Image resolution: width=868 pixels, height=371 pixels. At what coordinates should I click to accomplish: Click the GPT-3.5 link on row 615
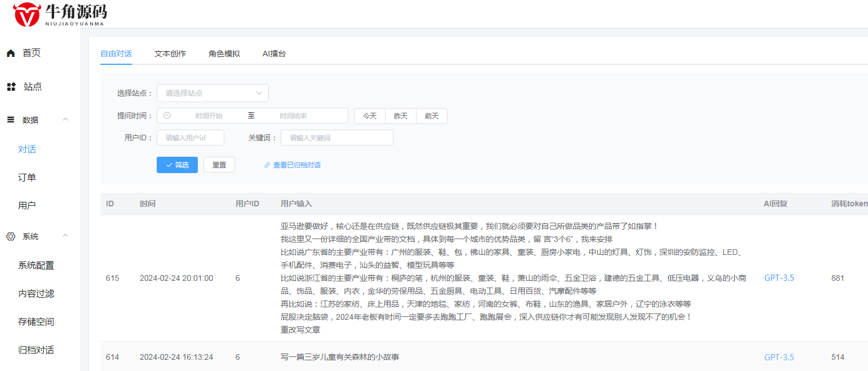[778, 277]
